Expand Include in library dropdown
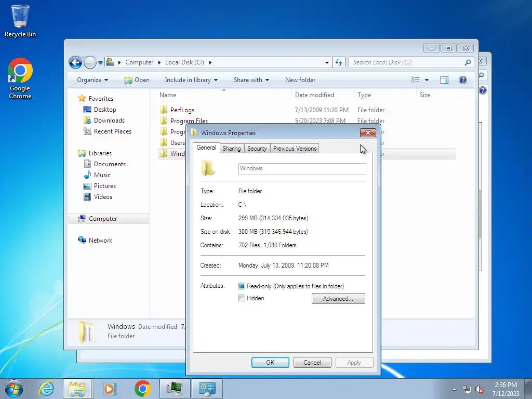 (x=191, y=80)
